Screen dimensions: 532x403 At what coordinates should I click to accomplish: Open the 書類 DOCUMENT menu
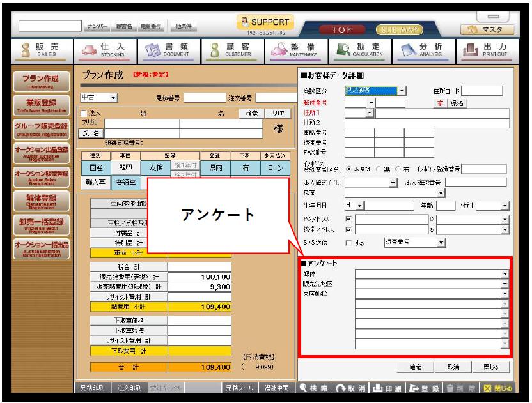point(169,50)
